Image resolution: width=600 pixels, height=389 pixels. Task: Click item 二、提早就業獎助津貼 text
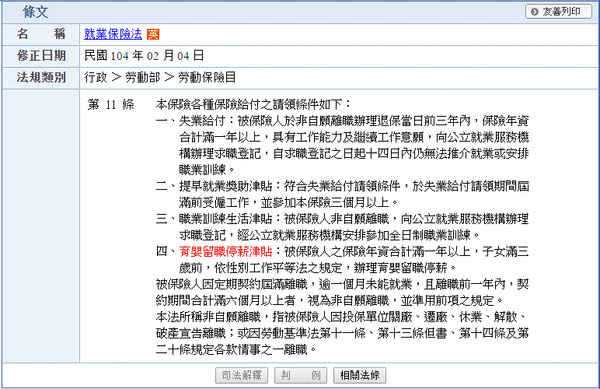[x=342, y=194]
